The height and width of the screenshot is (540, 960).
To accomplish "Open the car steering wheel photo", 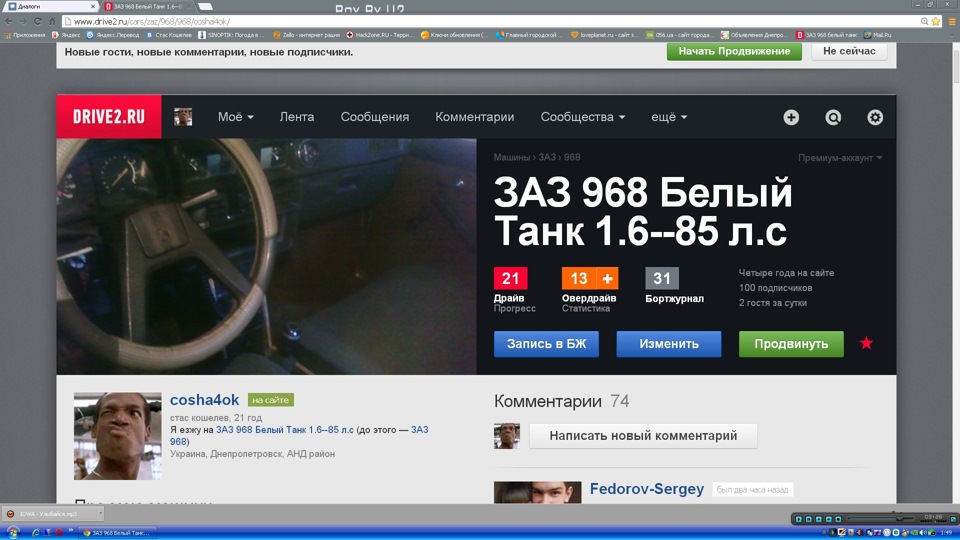I will 266,257.
